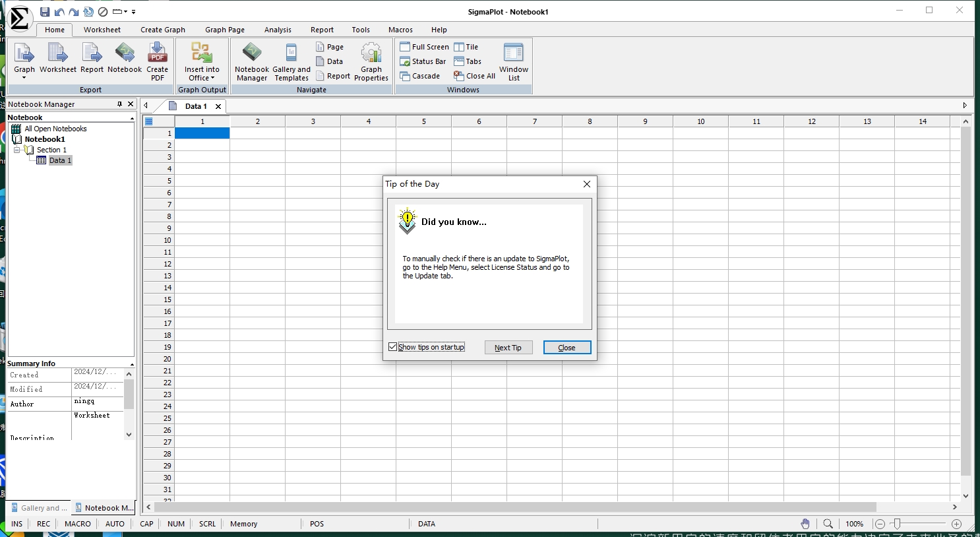The width and height of the screenshot is (980, 537).
Task: Select row 10 header
Action: 159,240
